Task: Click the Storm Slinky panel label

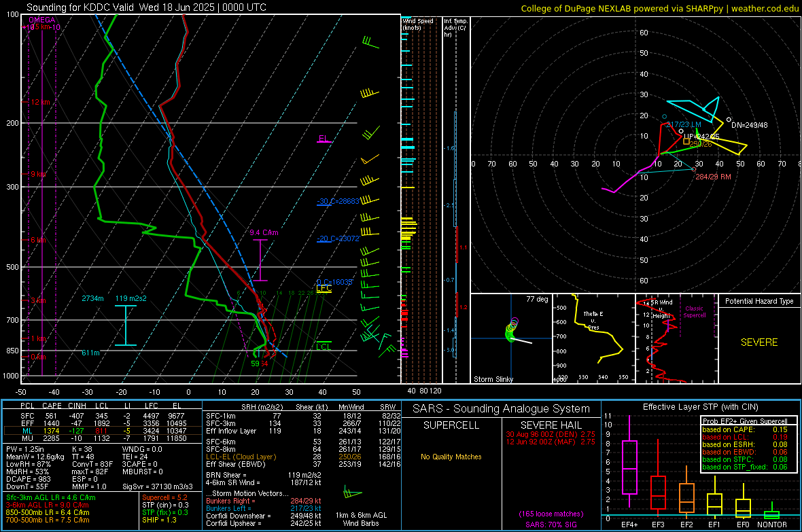Action: (493, 379)
